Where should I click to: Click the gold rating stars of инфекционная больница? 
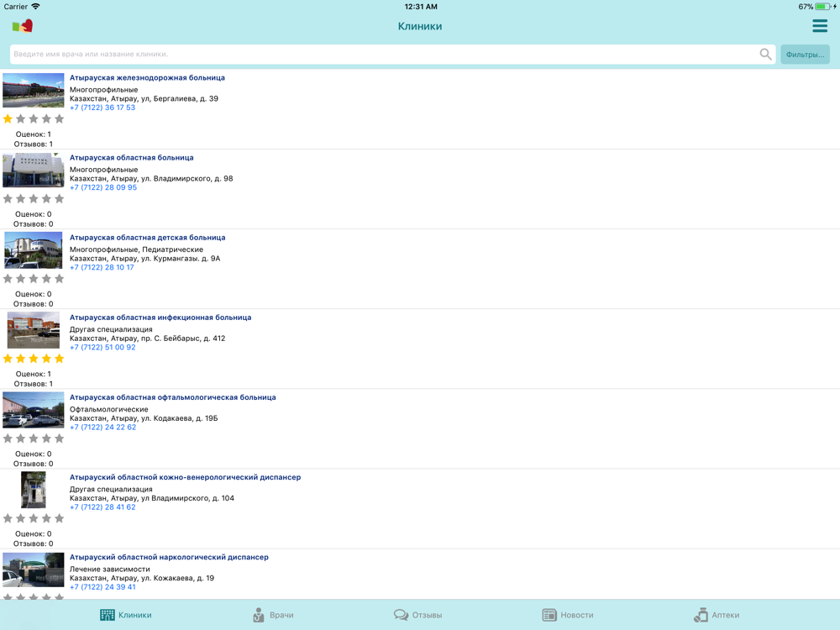[x=34, y=359]
